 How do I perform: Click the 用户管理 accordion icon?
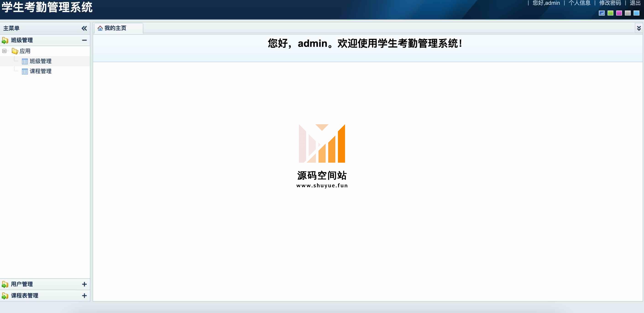5,284
